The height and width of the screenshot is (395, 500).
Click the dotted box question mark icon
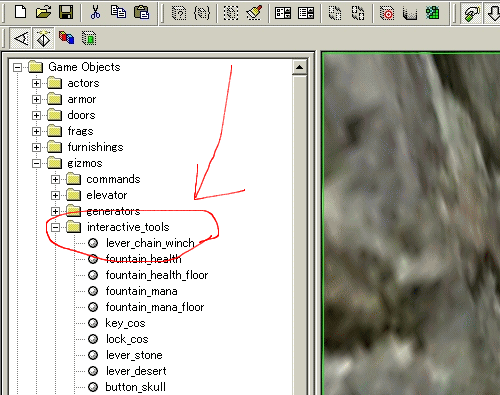[x=179, y=13]
